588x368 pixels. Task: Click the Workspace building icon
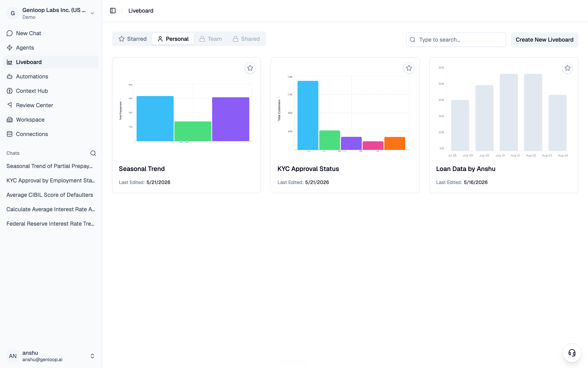tap(9, 120)
